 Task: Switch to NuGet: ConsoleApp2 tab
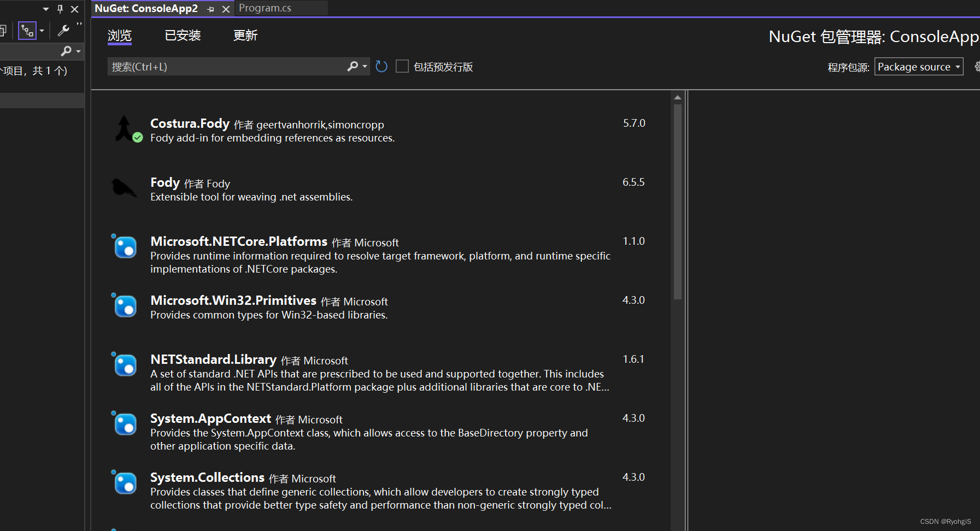tap(146, 8)
